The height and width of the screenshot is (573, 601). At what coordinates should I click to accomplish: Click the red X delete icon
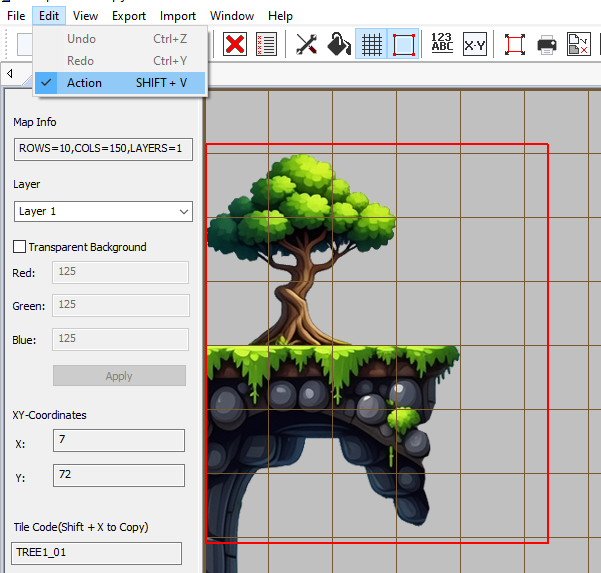pos(235,44)
